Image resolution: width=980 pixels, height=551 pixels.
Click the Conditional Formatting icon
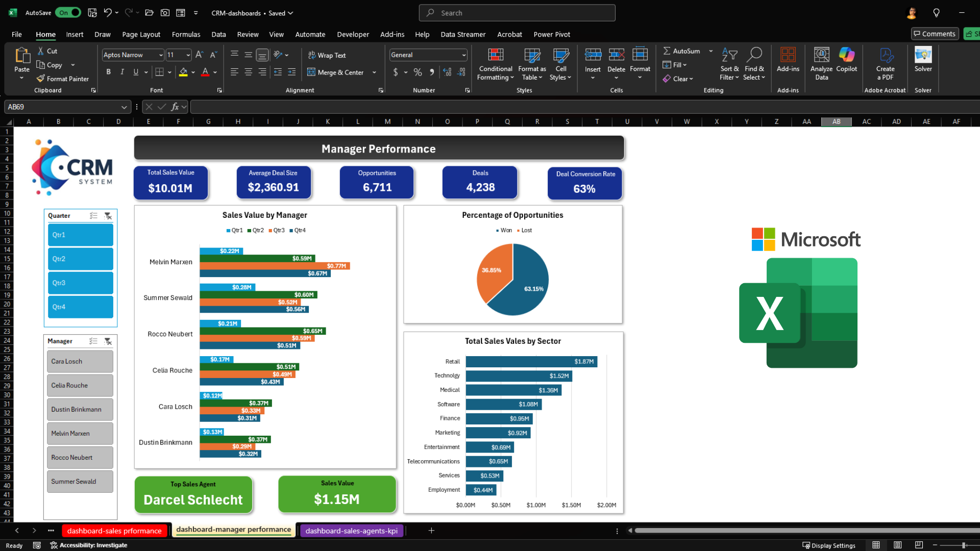click(x=495, y=55)
